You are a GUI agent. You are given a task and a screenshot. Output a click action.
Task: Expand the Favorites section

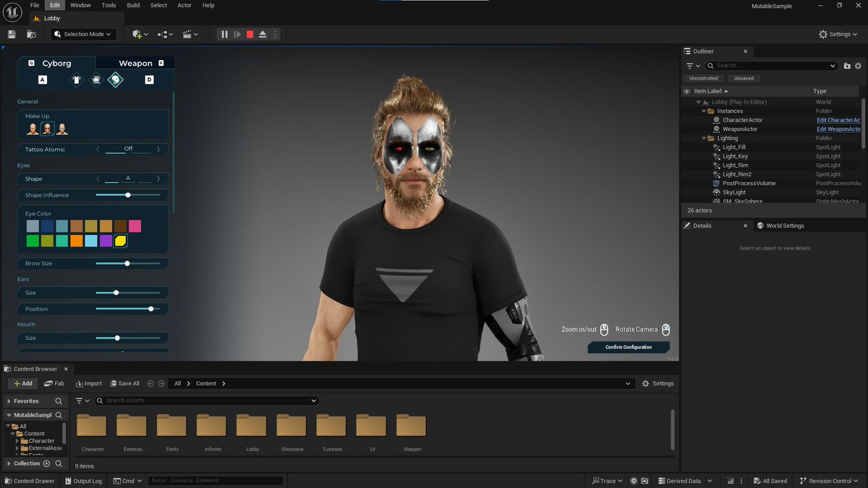coord(9,401)
